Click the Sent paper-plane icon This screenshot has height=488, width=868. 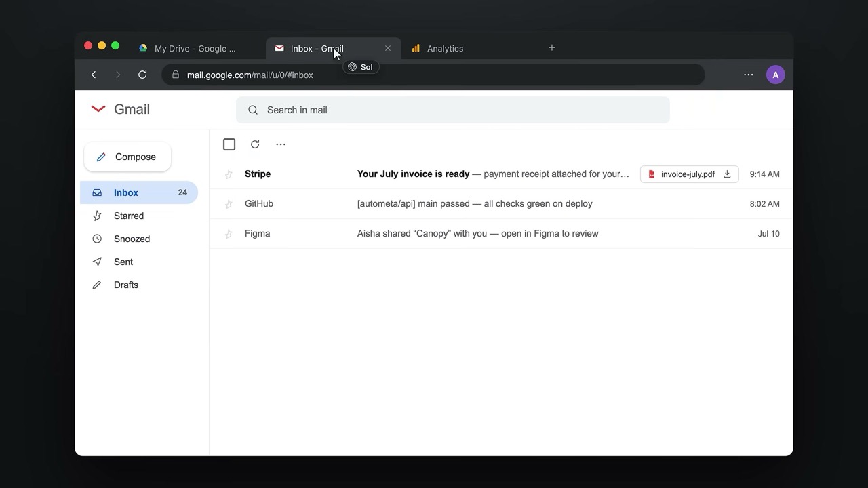pyautogui.click(x=97, y=262)
